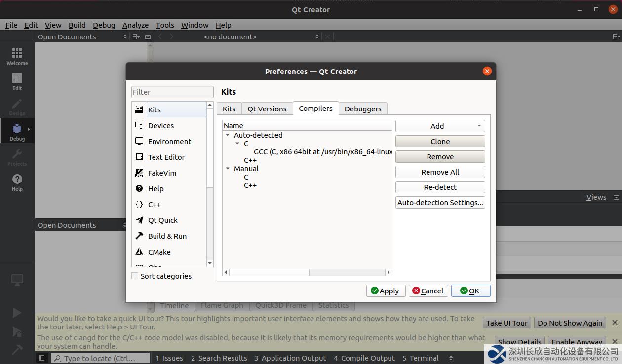Click the Type to locate field
622x364 pixels.
(100, 358)
